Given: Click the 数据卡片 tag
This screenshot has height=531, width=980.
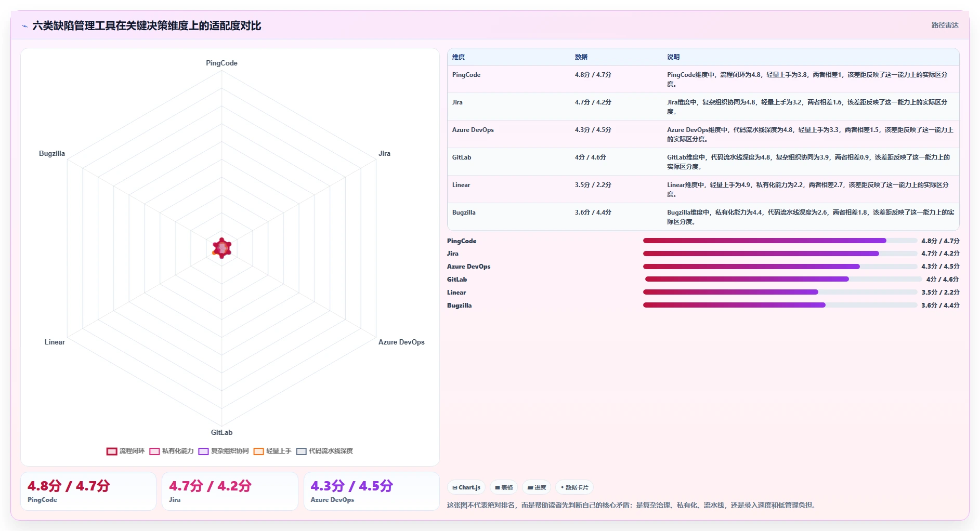Looking at the screenshot, I should click(x=574, y=487).
